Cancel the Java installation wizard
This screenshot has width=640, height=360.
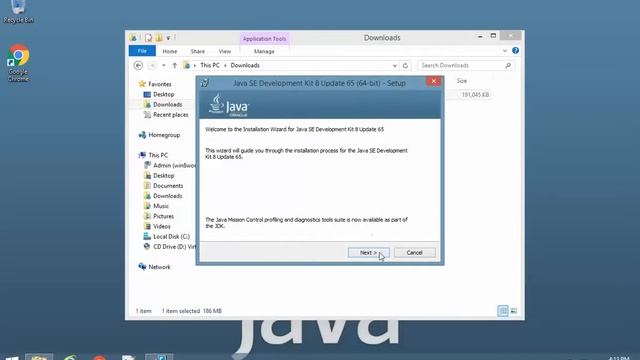415,253
